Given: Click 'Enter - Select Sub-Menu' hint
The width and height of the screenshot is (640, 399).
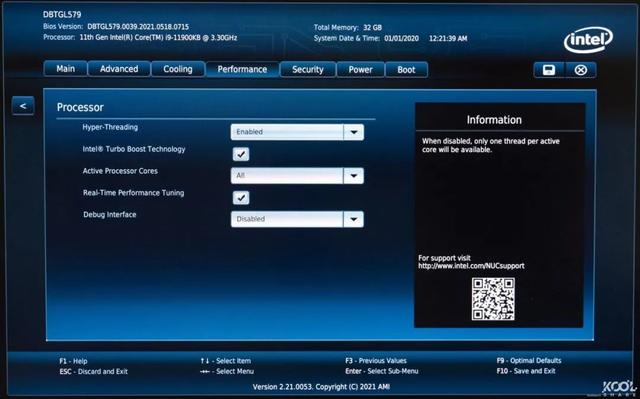Looking at the screenshot, I should tap(382, 371).
